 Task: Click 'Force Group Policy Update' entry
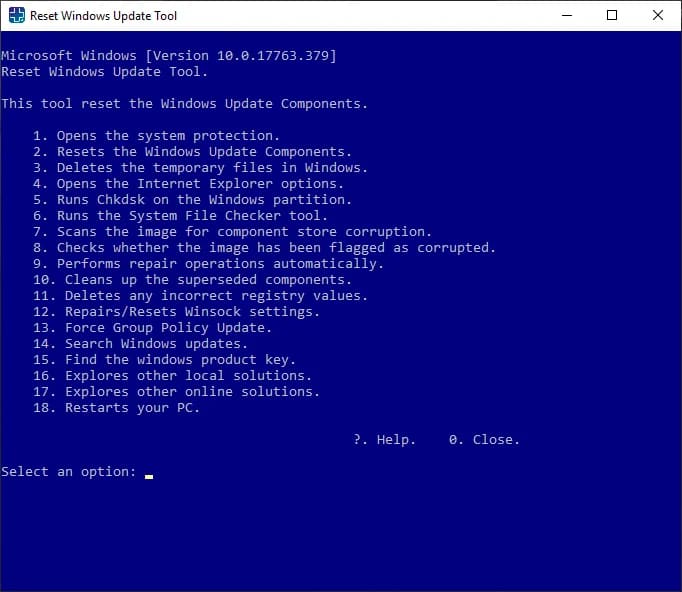(153, 328)
